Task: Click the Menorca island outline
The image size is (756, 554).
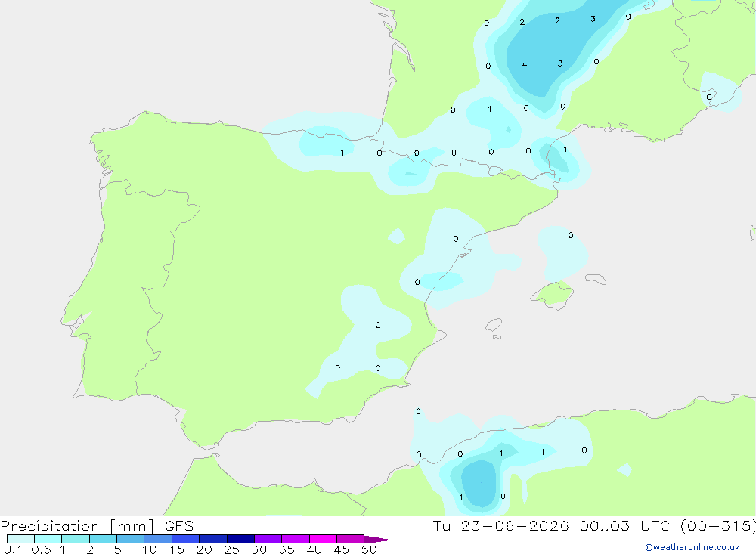Action: 596,279
